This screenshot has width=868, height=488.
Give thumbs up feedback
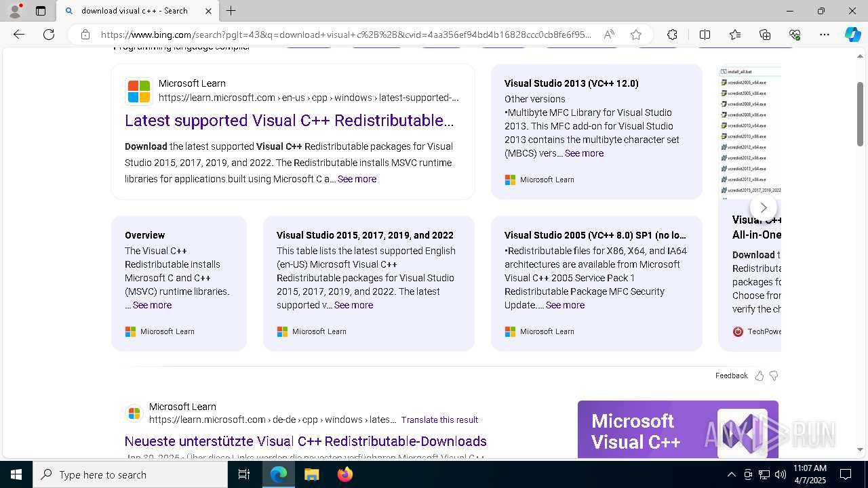[759, 375]
